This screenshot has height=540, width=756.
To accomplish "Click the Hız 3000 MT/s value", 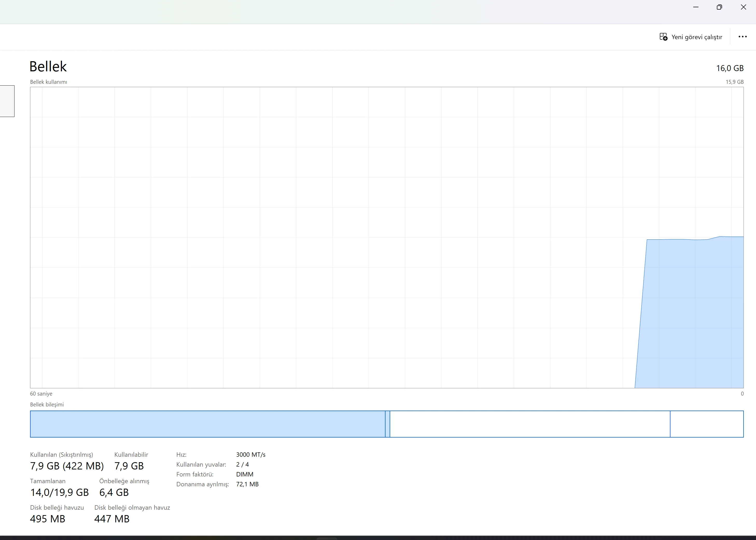I will tap(250, 455).
